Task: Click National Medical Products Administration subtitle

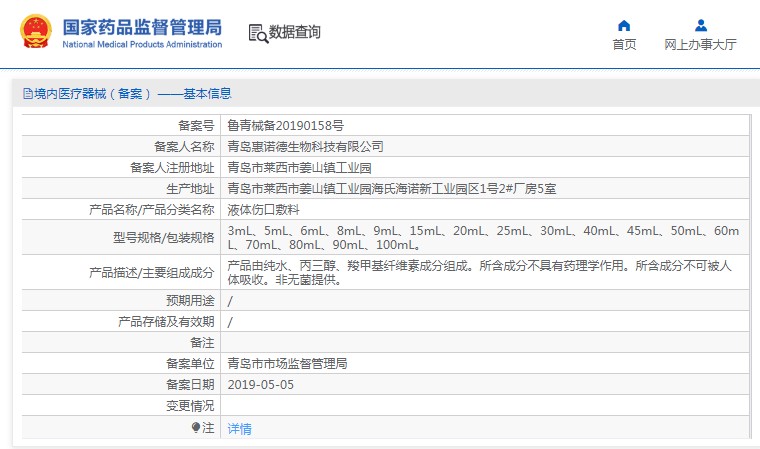Action: (142, 45)
